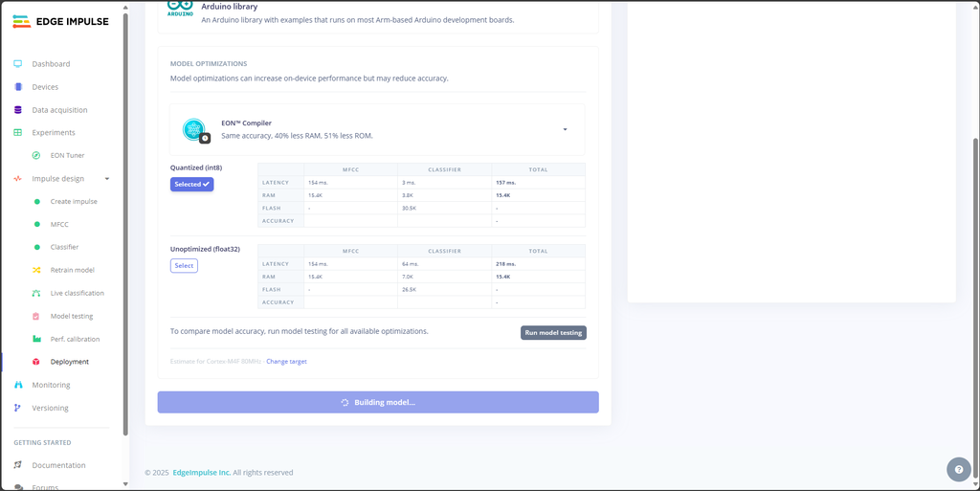Click the Monitoring binoculars icon

click(x=18, y=385)
